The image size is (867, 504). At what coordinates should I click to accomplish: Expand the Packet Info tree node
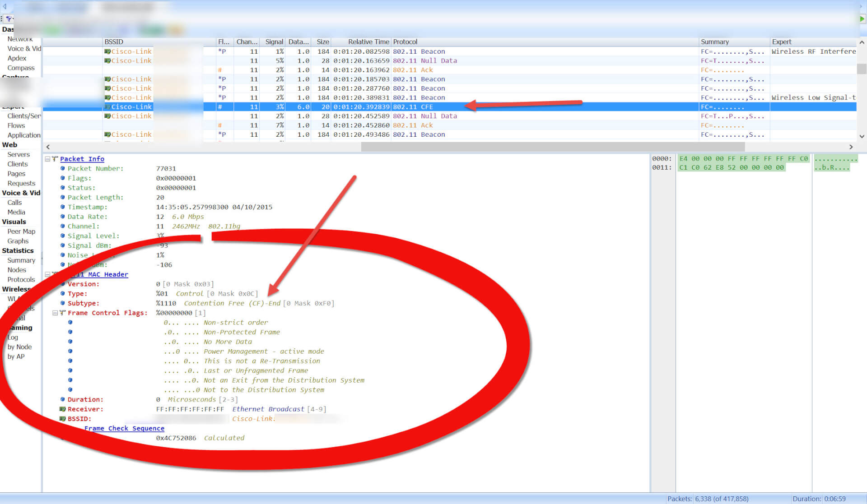[x=49, y=158]
